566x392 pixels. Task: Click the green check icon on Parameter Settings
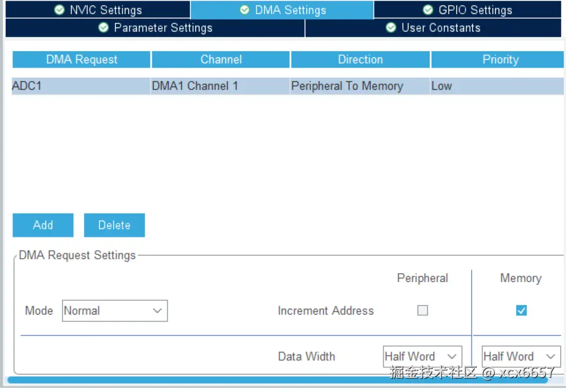103,28
